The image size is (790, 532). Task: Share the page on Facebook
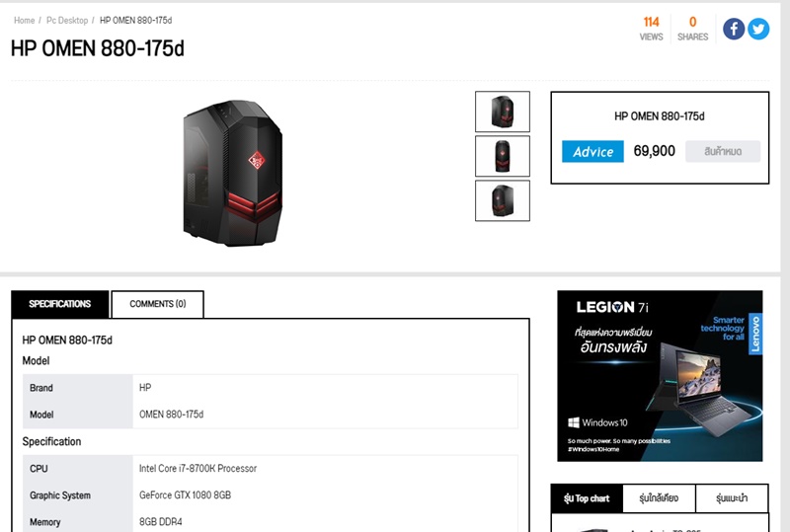coord(734,29)
